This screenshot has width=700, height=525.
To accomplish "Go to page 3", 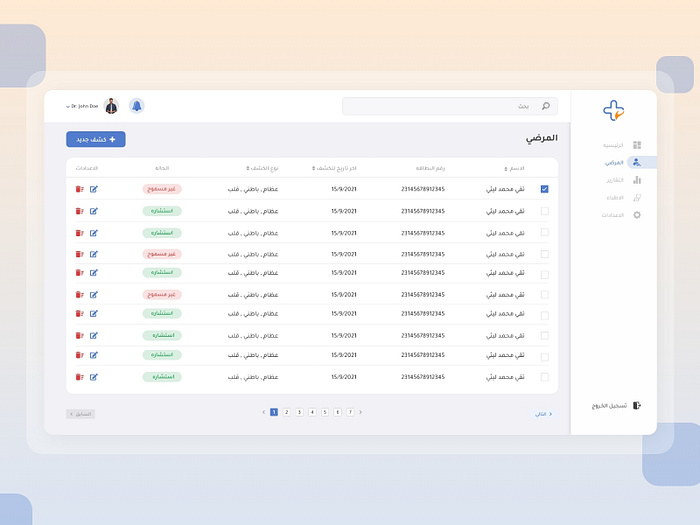I will 300,412.
